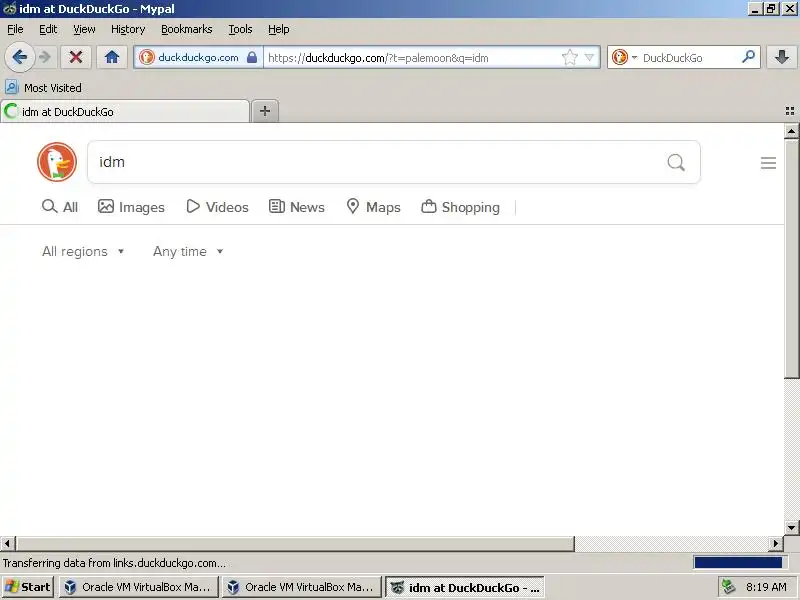Click the network tray icon

(729, 587)
